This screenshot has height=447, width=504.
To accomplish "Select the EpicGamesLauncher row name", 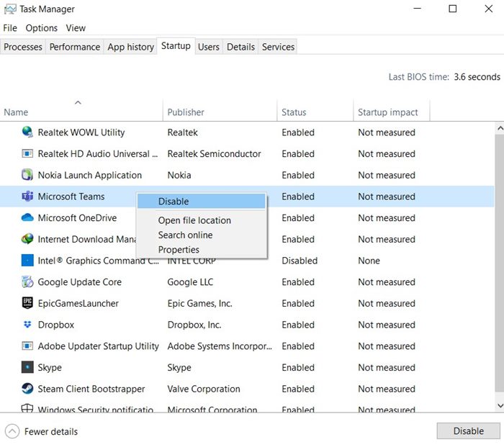I will (78, 303).
